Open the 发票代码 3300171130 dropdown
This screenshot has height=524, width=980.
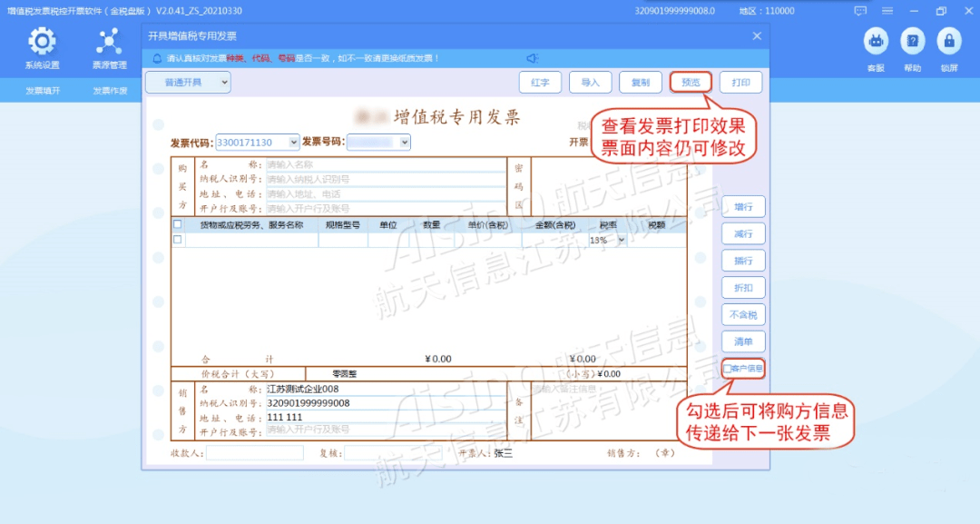point(293,143)
